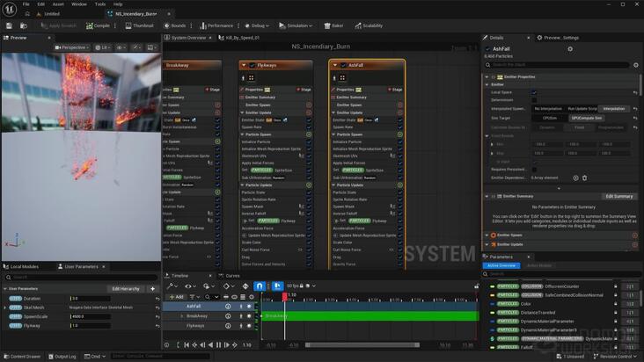Add a new user parameter with plus
644x362 pixels.
pos(153,288)
